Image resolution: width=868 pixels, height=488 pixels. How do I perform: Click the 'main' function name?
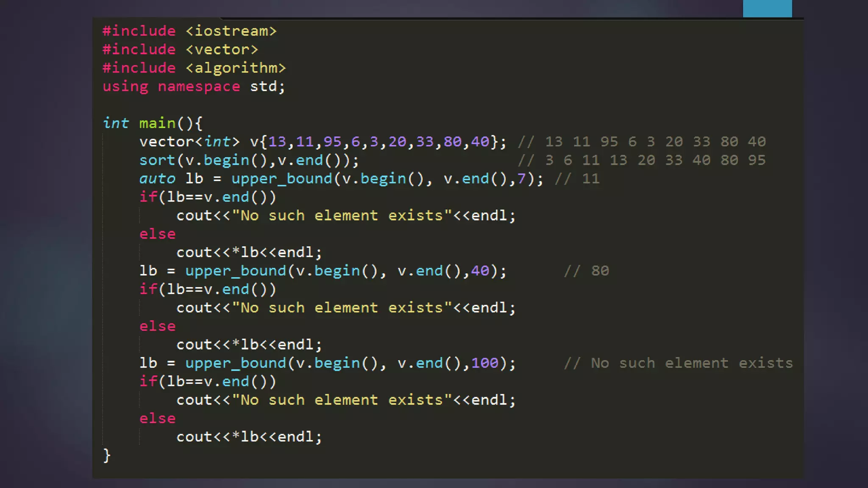pos(157,123)
